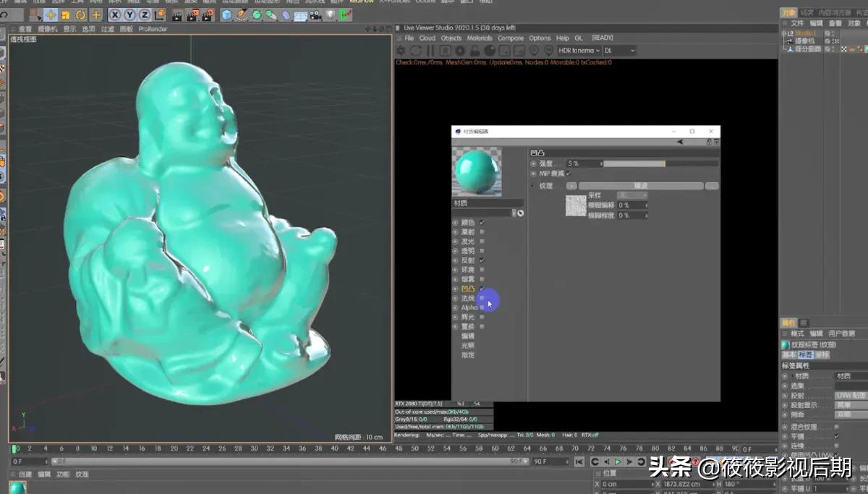Open the DL kernel dropdown in Live Viewer
Image resolution: width=868 pixels, height=494 pixels.
coord(618,50)
